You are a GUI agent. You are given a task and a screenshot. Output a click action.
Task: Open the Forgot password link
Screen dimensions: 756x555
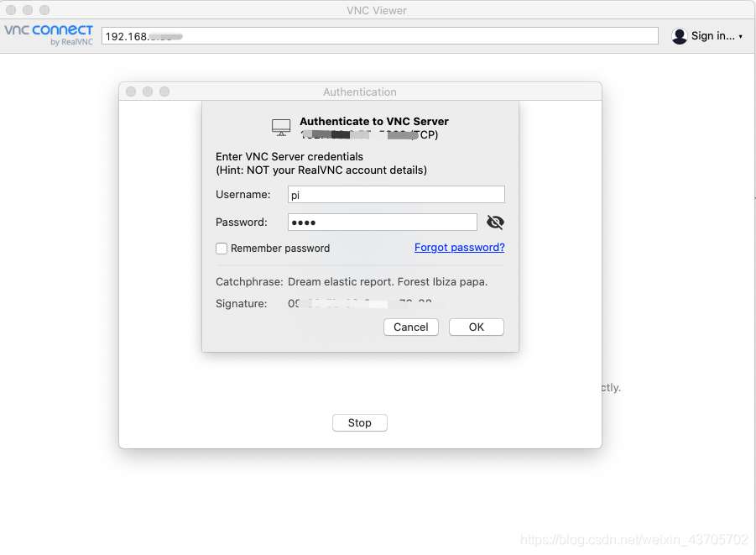(460, 248)
